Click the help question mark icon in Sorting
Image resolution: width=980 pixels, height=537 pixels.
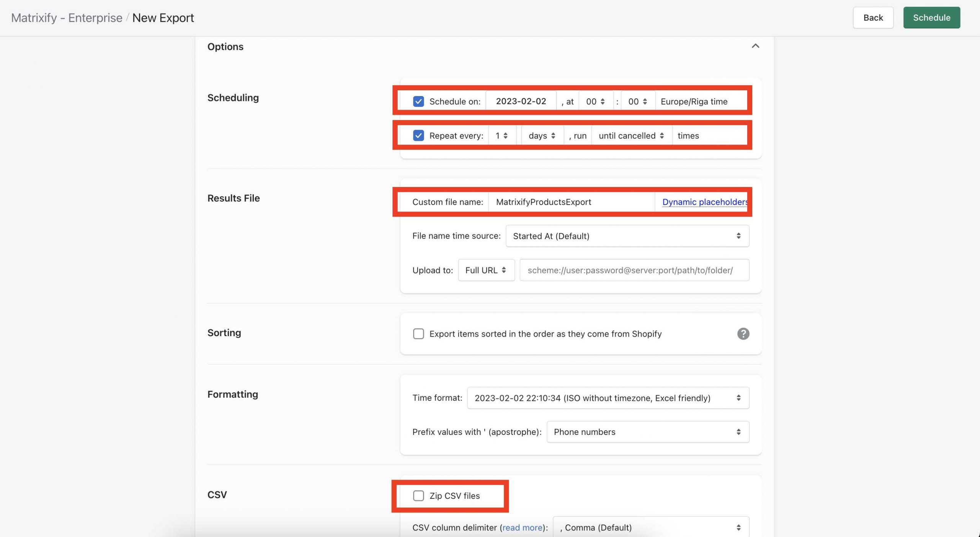tap(743, 334)
